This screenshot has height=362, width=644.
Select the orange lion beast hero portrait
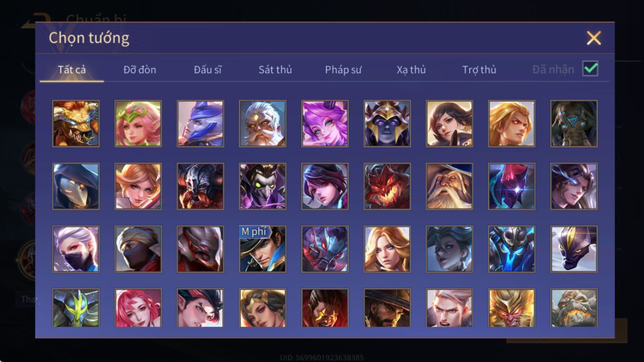tap(76, 124)
